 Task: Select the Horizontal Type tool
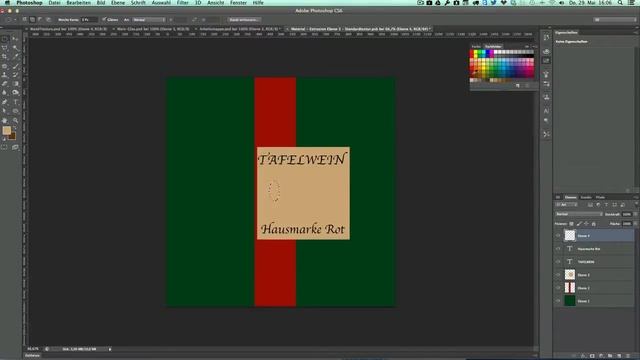(15, 102)
